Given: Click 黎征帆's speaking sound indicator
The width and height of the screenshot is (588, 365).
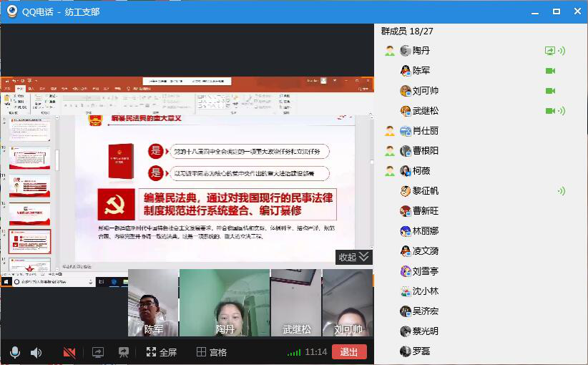Looking at the screenshot, I should click(562, 191).
